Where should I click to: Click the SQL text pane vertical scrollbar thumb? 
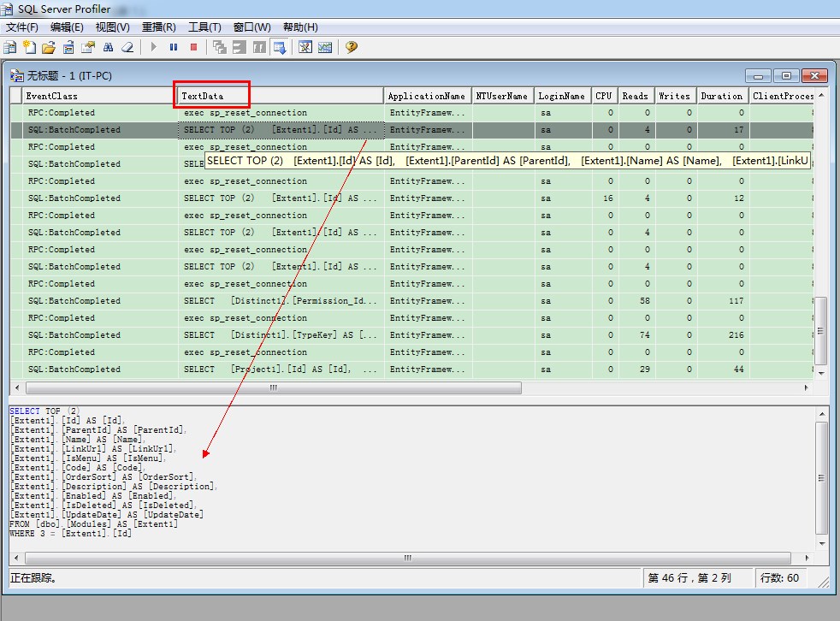(x=822, y=478)
